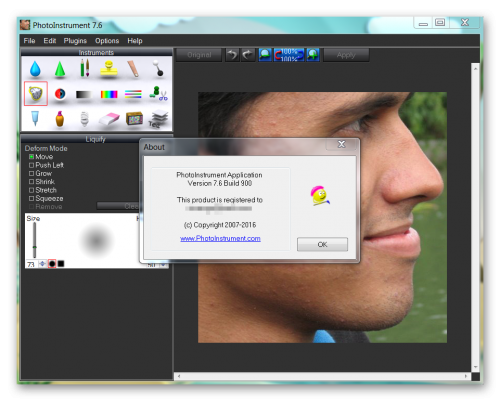Click the redo arrow in toolbar
The image size is (500, 401).
(248, 55)
